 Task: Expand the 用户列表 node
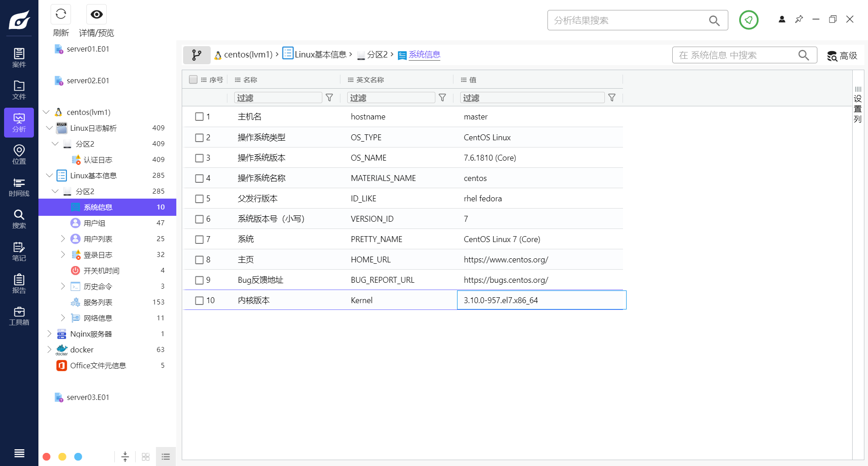point(63,238)
